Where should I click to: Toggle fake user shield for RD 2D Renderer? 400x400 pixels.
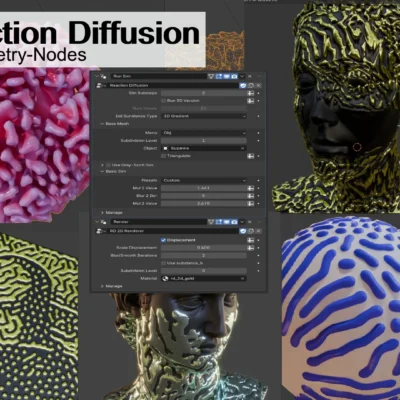tap(243, 231)
